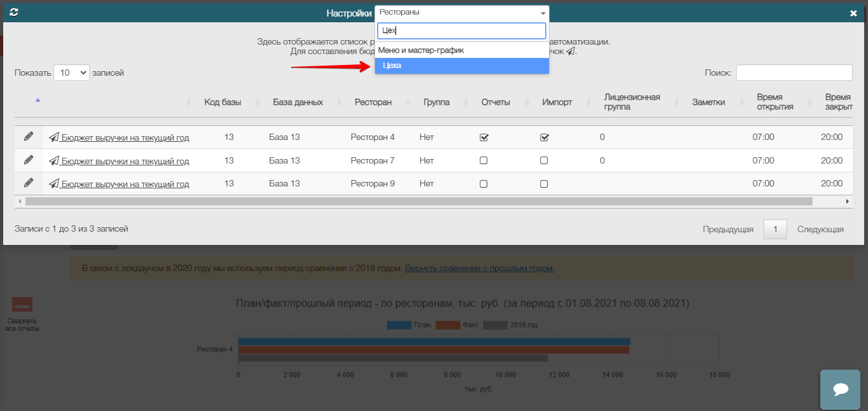Open the Показать records count dropdown
Screen dimensions: 868x411
[x=72, y=73]
